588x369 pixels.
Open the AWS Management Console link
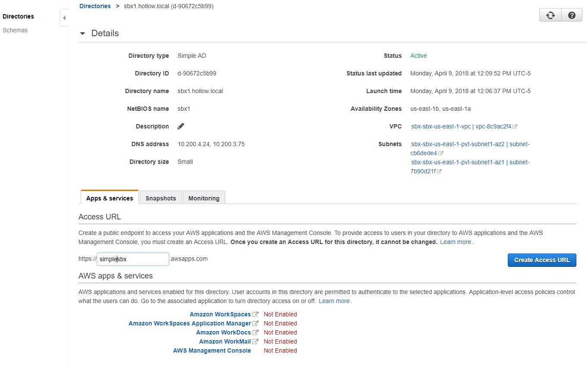click(212, 351)
